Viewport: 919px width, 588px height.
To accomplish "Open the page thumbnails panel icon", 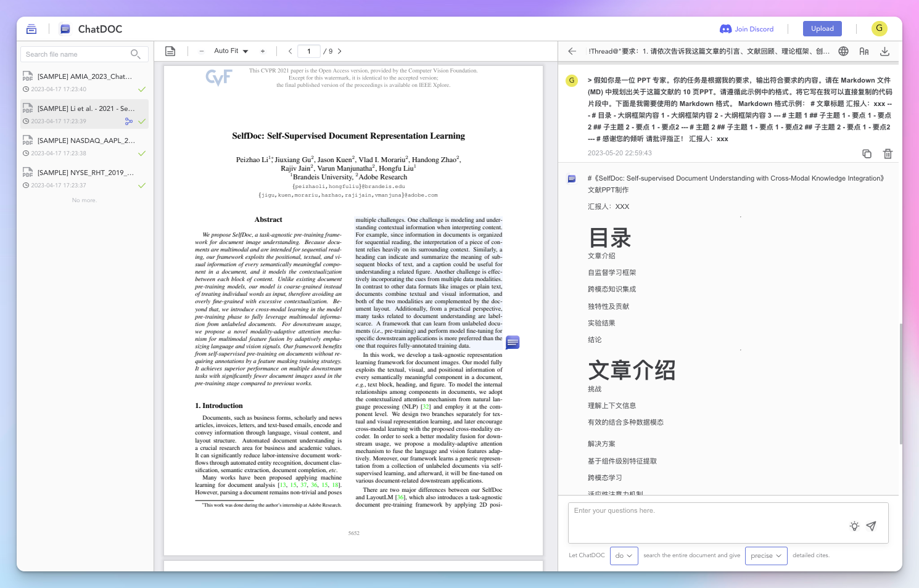I will [170, 51].
